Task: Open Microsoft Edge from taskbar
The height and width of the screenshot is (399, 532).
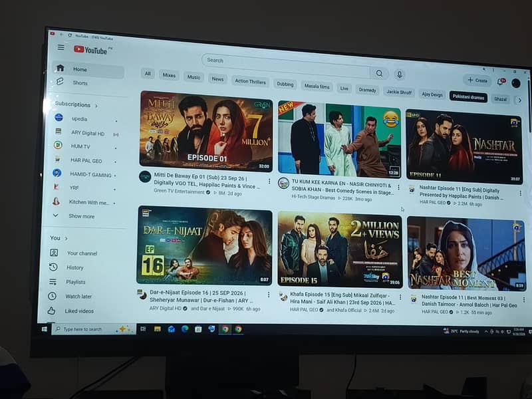Action: (x=185, y=329)
